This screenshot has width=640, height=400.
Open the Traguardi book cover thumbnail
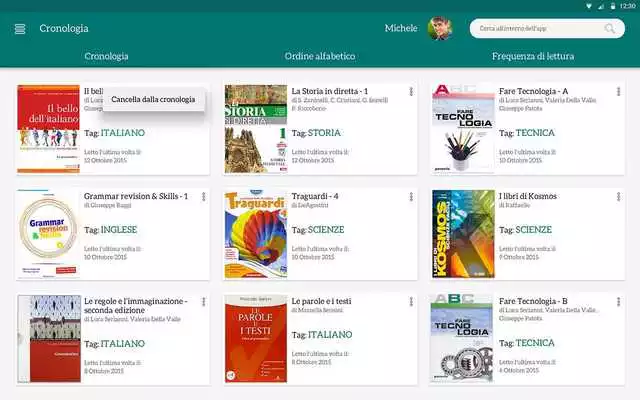tap(255, 233)
